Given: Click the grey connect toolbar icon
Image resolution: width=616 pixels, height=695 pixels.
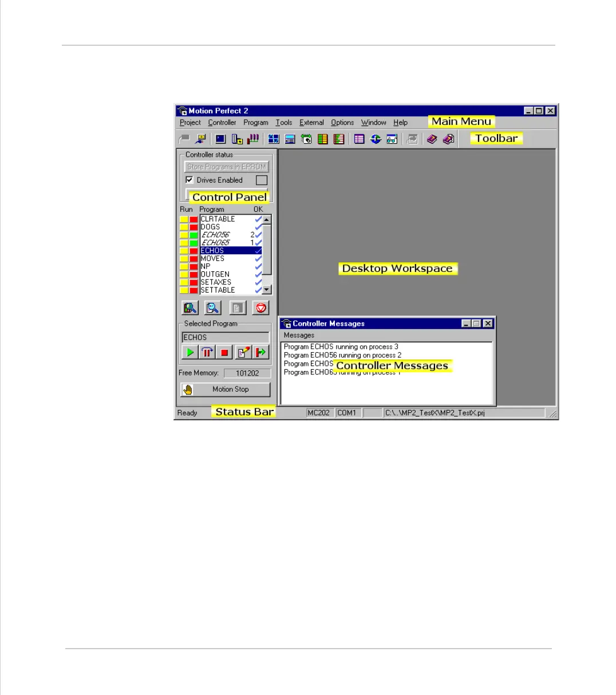Looking at the screenshot, I should click(x=184, y=139).
